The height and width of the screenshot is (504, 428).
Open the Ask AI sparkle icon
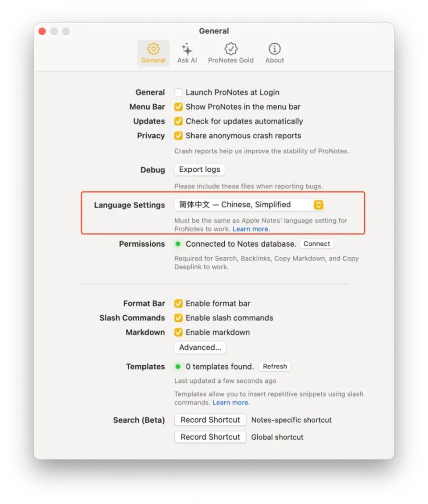(187, 49)
